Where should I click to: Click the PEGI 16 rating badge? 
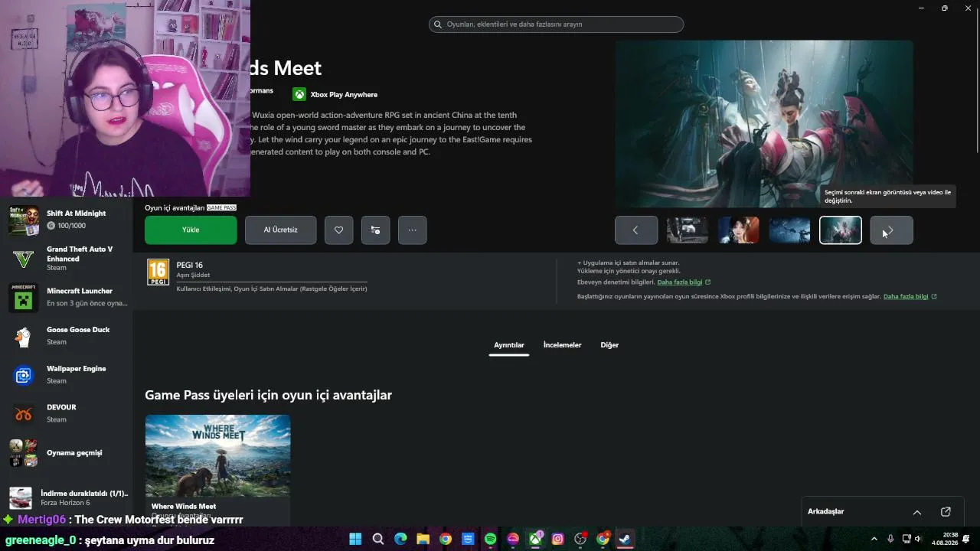pos(158,272)
